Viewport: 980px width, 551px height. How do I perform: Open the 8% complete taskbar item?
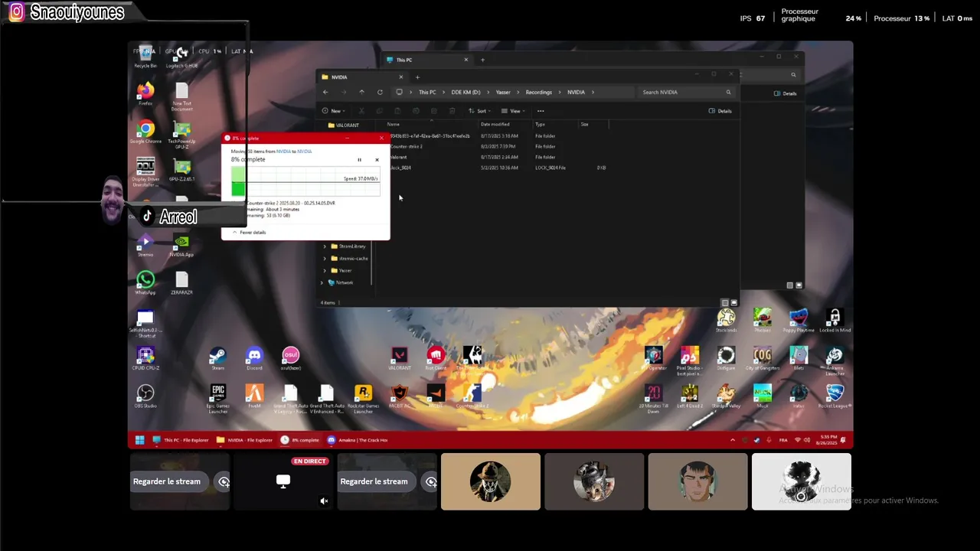click(x=299, y=440)
